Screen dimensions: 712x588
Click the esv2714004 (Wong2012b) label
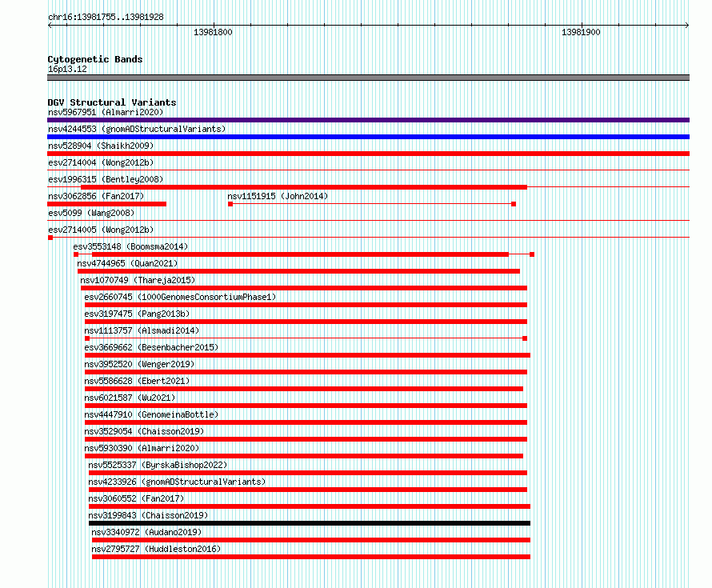click(x=101, y=162)
